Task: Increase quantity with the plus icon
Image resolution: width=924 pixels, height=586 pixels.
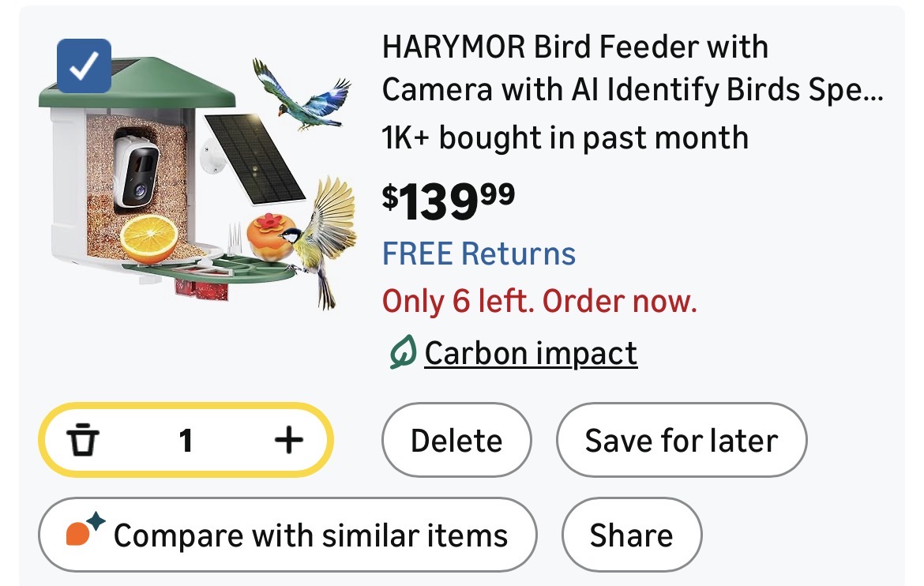Action: pyautogui.click(x=288, y=440)
